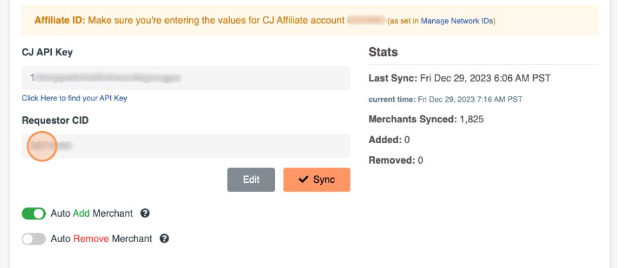
Task: Click inside the Requestor CID field
Action: coord(186,146)
